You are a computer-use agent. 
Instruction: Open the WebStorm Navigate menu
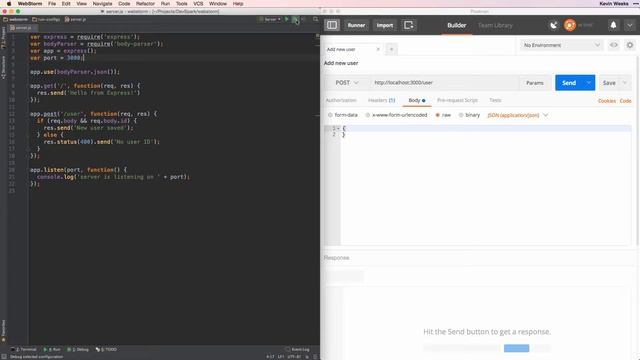tap(102, 4)
